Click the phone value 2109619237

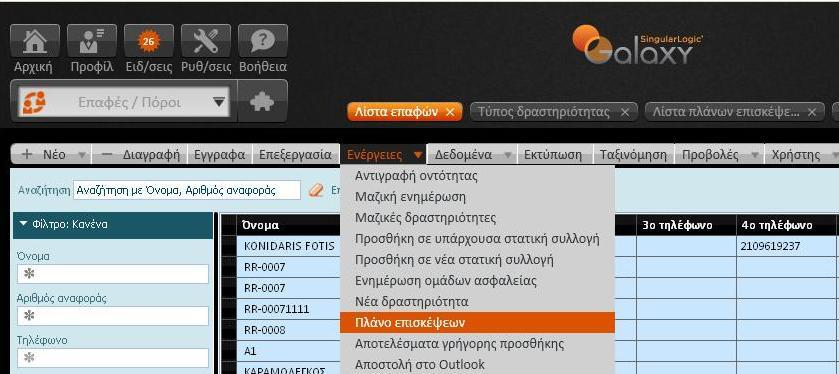(x=770, y=246)
